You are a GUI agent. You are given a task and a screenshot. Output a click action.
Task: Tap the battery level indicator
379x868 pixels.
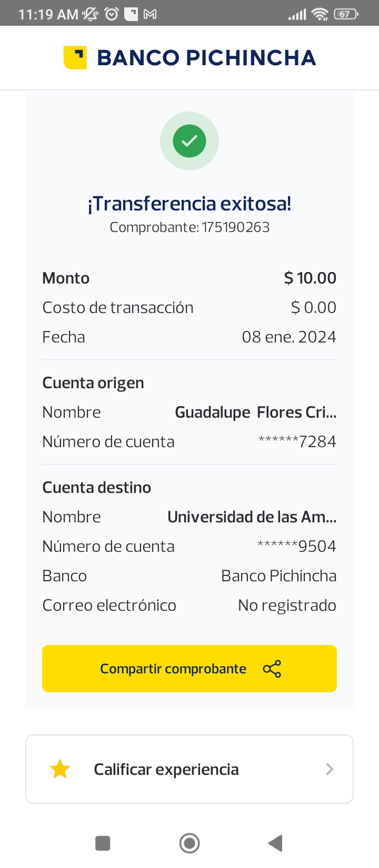[346, 14]
